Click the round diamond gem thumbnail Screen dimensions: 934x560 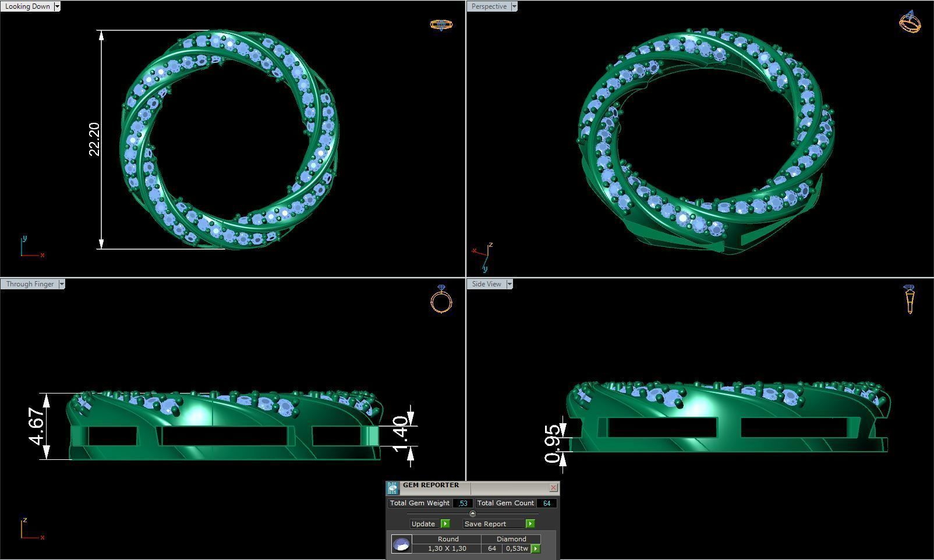[401, 544]
